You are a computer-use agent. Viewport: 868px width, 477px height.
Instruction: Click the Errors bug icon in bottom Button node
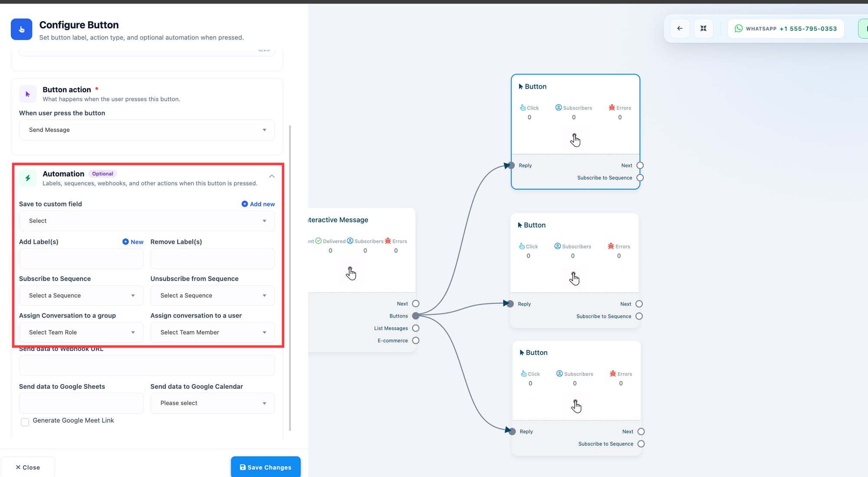tap(613, 374)
